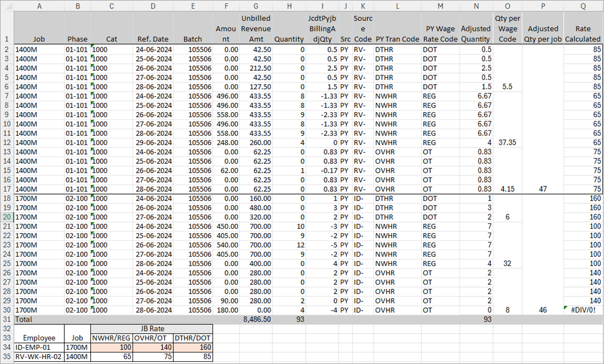This screenshot has height=364, width=604.
Task: Select Unbilled Revenue 212.50 cell
Action: [x=256, y=68]
